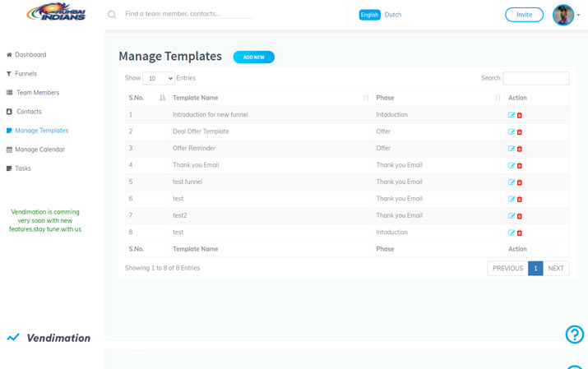Click the Invite button
This screenshot has width=588, height=369.
(524, 15)
